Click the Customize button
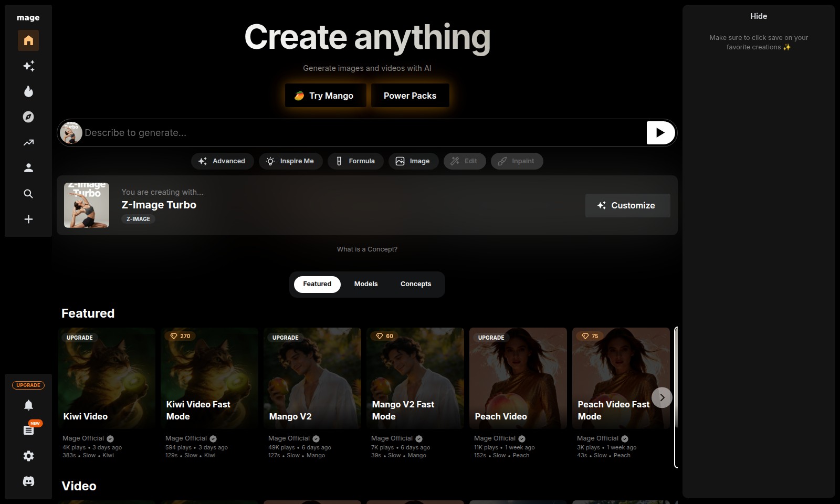Viewport: 840px width, 504px height. (627, 205)
